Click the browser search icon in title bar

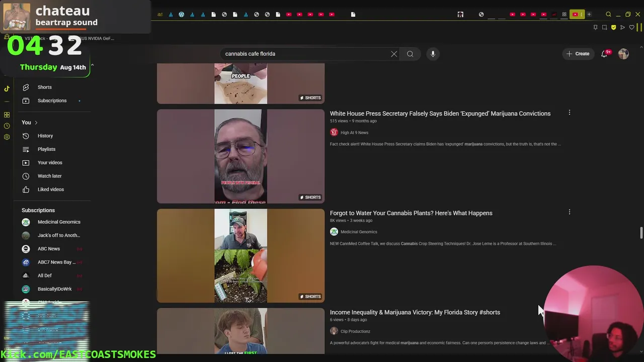608,15
